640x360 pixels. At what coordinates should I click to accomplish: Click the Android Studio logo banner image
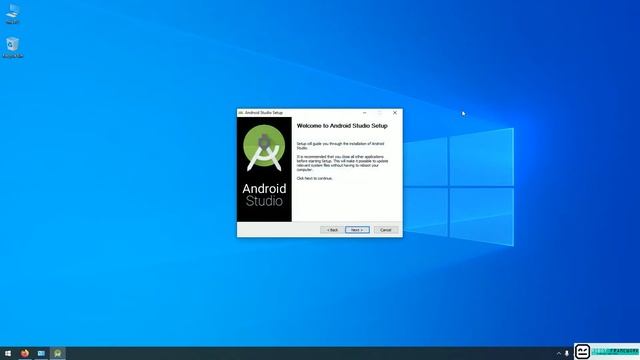(264, 169)
